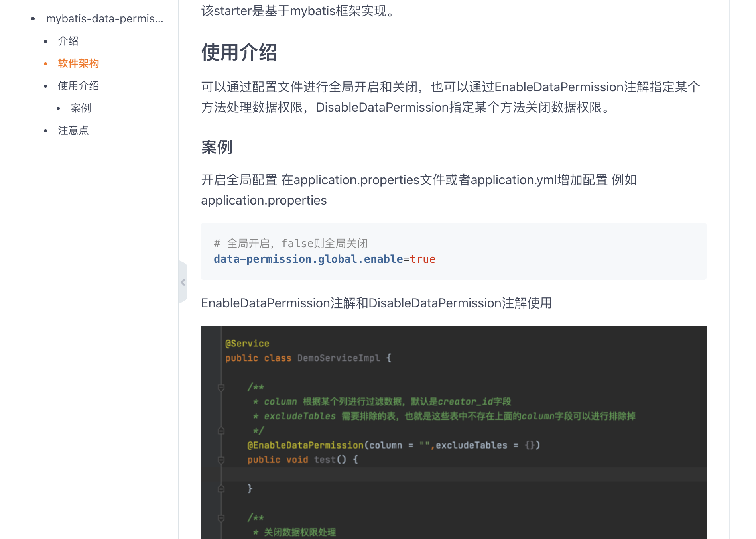Jump to 使用介绍 in the outline
The image size is (756, 539).
[79, 86]
